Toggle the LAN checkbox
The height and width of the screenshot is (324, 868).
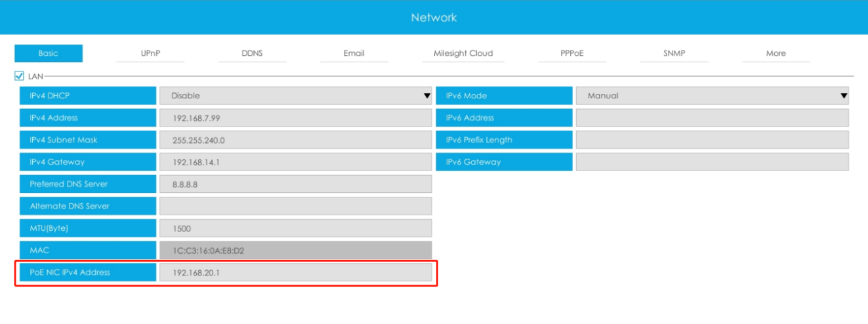19,76
